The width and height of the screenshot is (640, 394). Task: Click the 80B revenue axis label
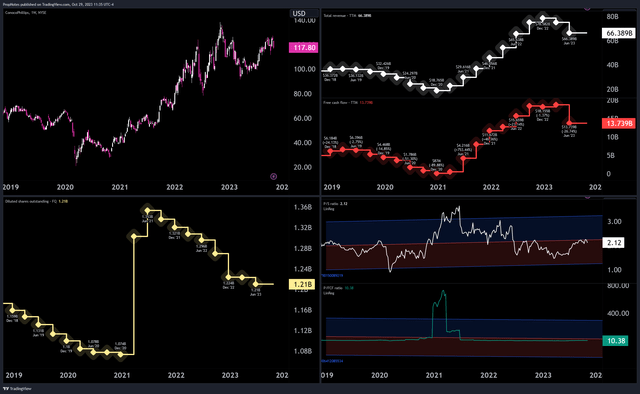pyautogui.click(x=613, y=17)
